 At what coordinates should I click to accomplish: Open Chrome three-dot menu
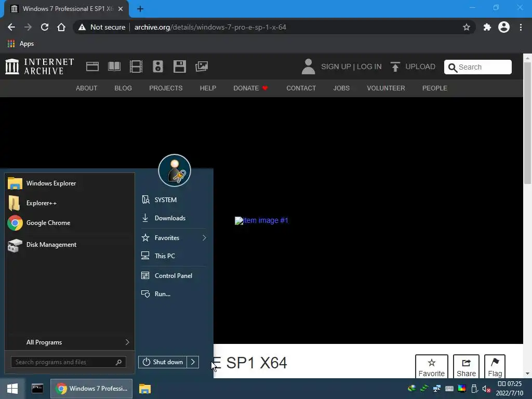pos(521,27)
